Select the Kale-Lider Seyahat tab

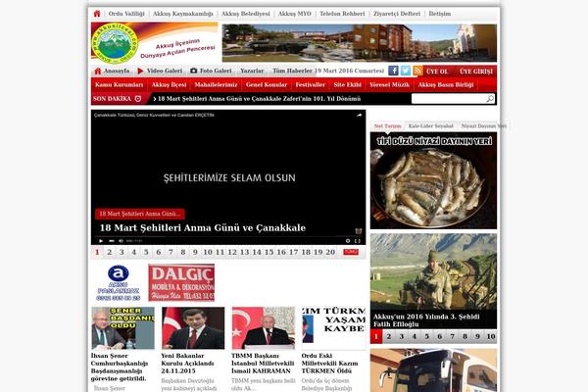tap(431, 126)
